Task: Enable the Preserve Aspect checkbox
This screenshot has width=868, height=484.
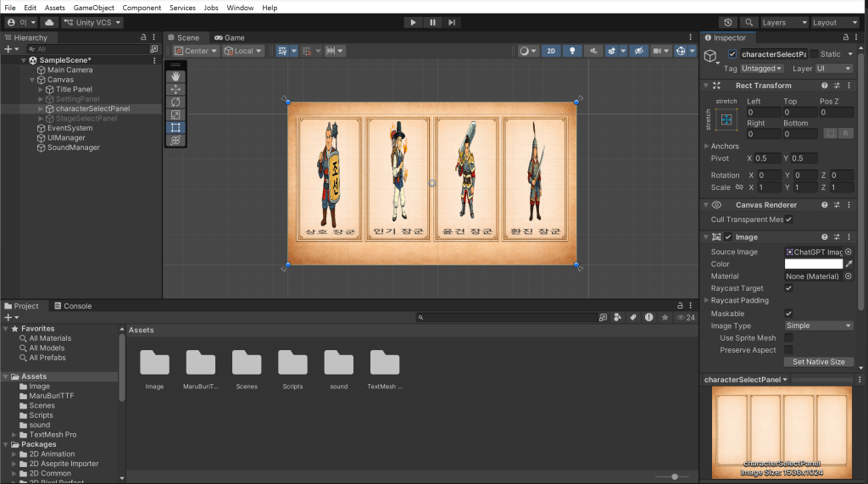Action: pos(788,350)
